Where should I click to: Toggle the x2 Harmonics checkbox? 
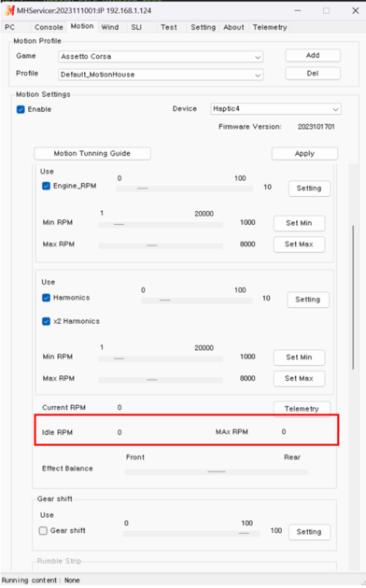[46, 321]
